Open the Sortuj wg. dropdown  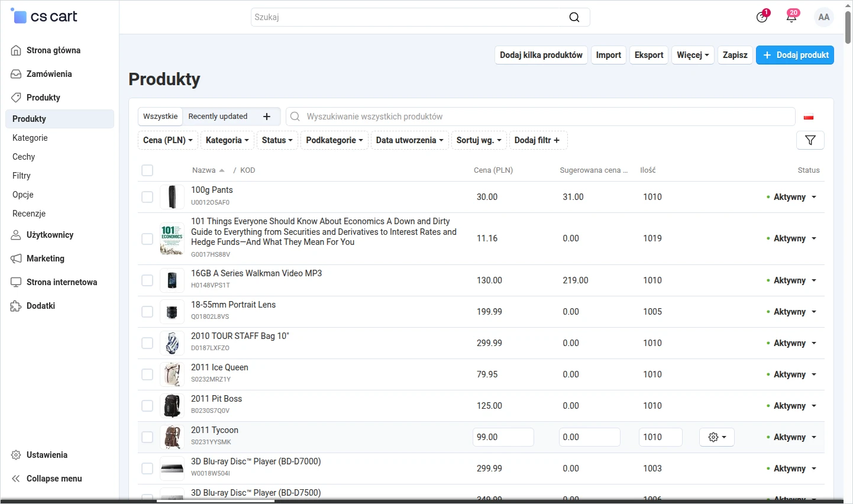(479, 140)
